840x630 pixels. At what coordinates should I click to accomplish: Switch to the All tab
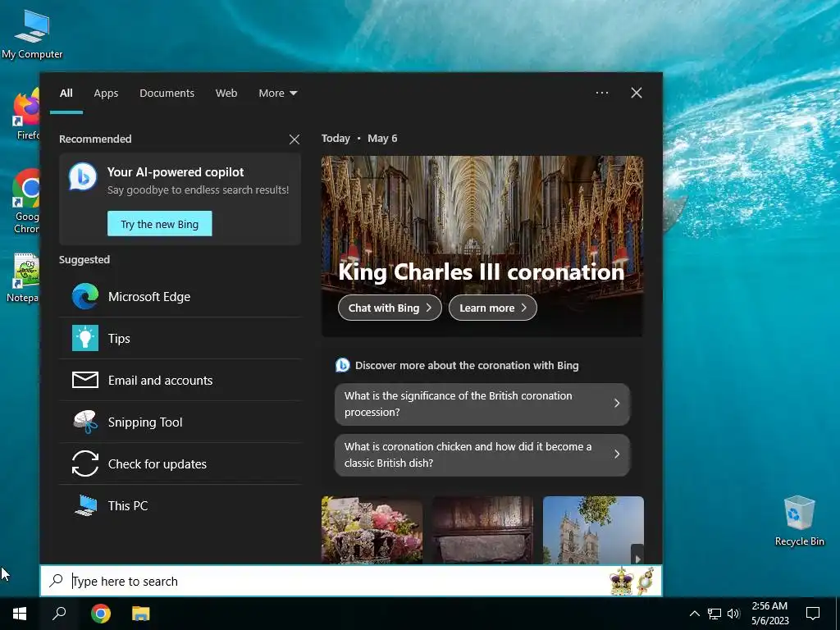pos(66,94)
